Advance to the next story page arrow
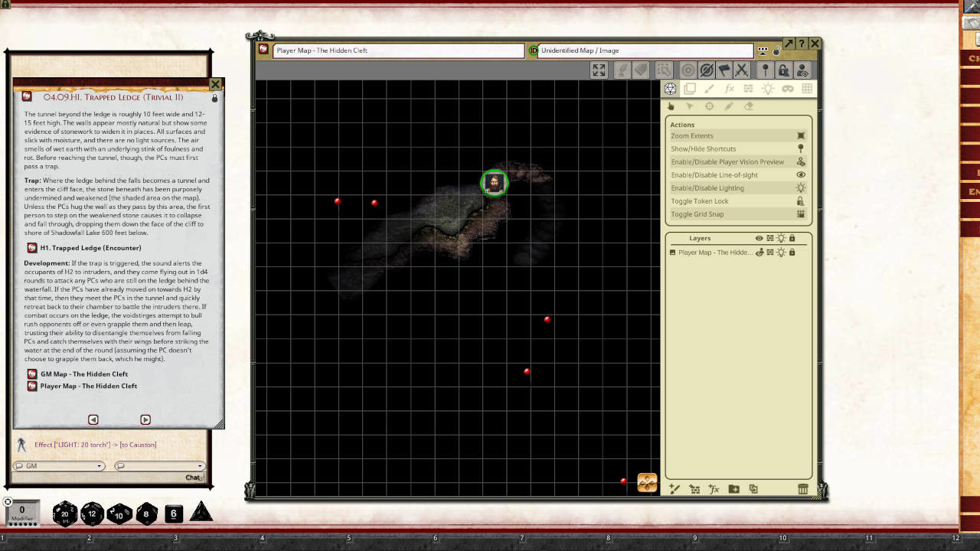Image resolution: width=980 pixels, height=551 pixels. click(145, 419)
